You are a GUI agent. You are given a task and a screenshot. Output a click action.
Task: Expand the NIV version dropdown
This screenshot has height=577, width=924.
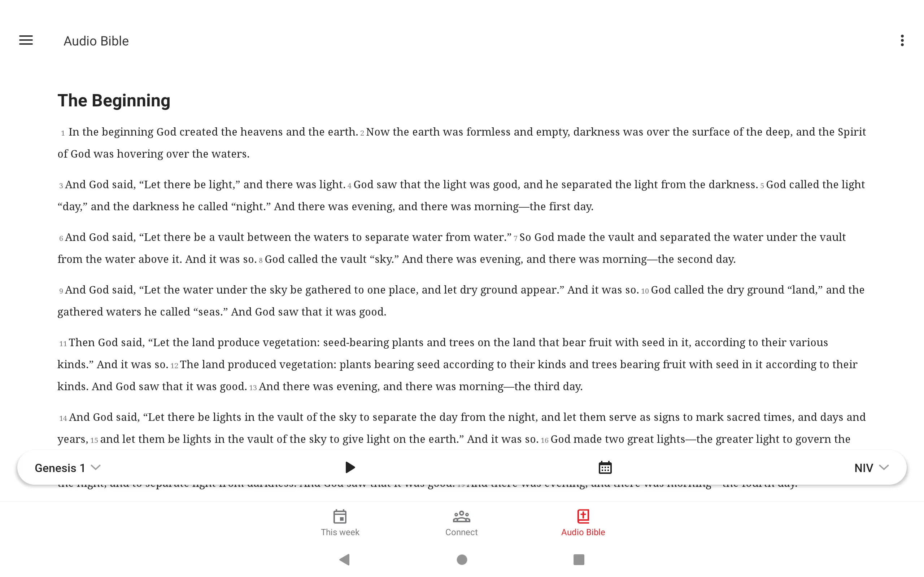pos(871,467)
